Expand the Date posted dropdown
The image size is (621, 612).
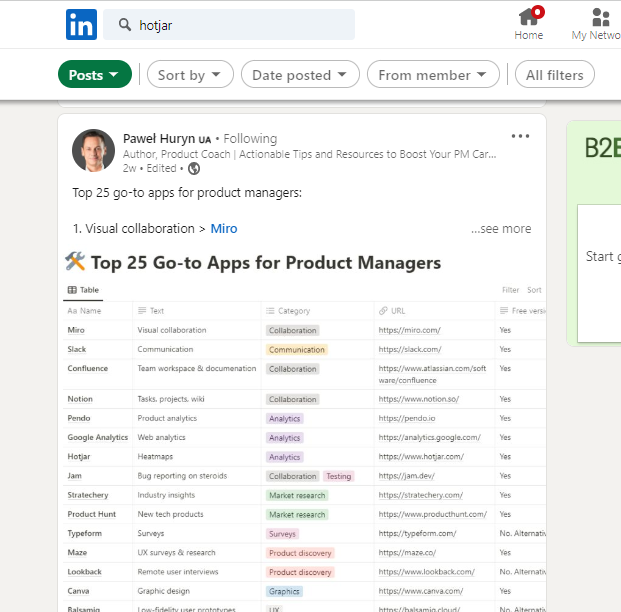click(300, 74)
